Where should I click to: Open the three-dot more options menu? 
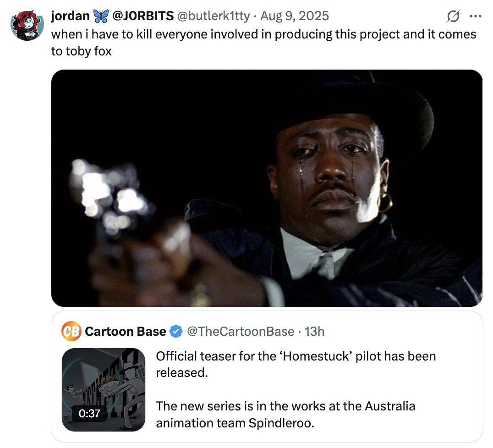click(x=476, y=17)
